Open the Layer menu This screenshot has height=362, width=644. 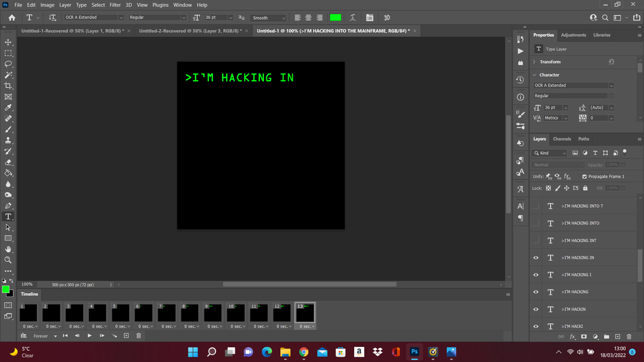[x=65, y=5]
